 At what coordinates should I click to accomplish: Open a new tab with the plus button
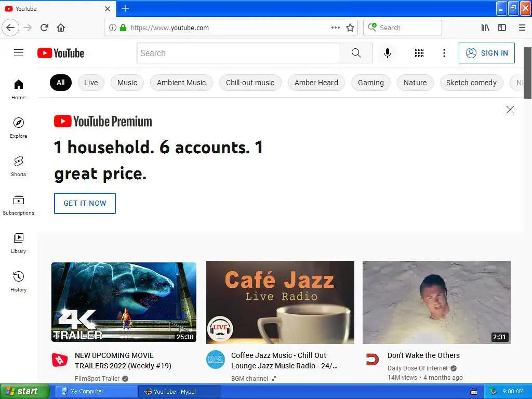click(125, 8)
